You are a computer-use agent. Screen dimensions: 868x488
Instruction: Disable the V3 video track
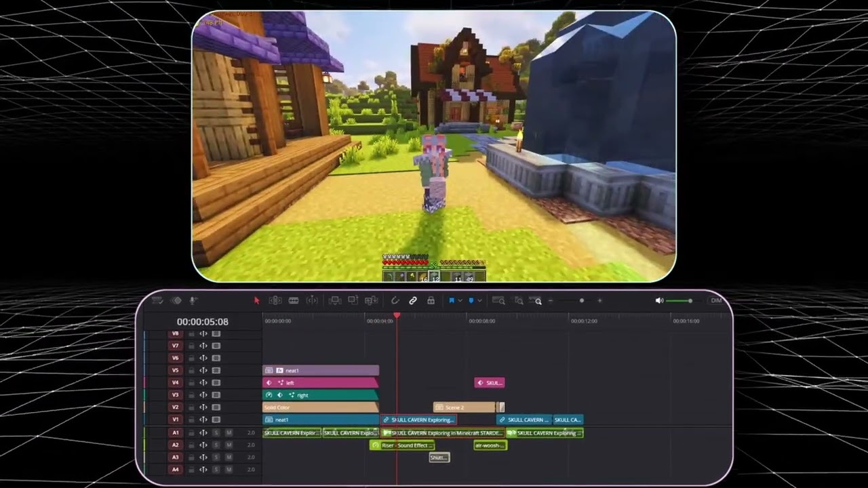[216, 395]
